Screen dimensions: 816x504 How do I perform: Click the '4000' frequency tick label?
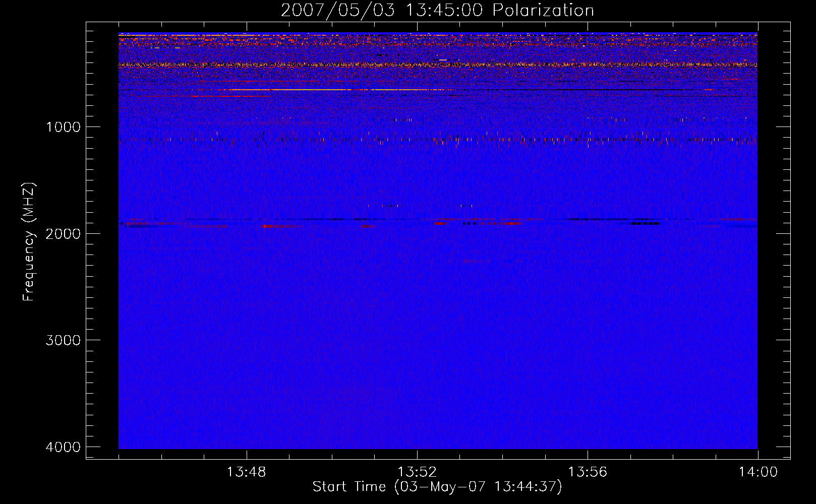(x=63, y=447)
